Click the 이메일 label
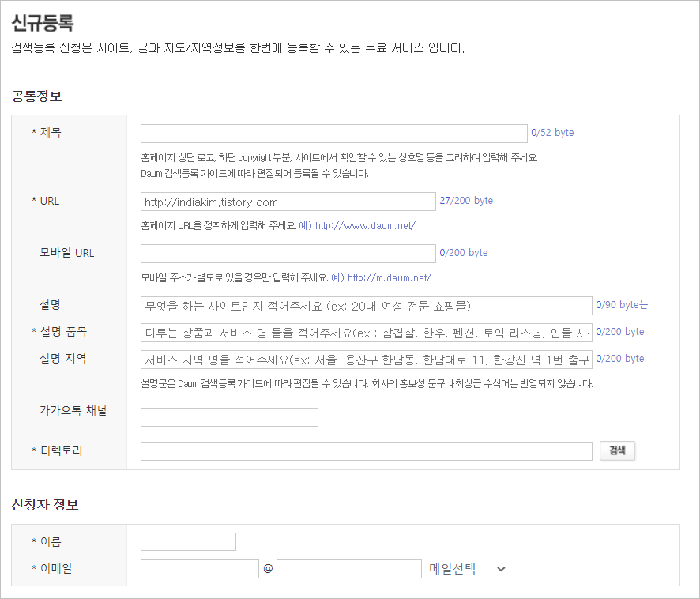Screen dimensions: 700x599 pos(56,569)
